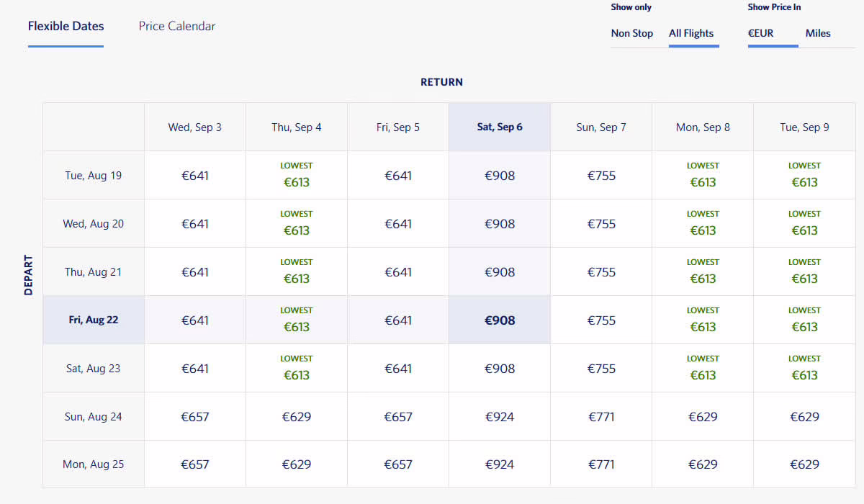Pick €641 fare departing Wed, Aug 20 returning Wed, Sep 3

click(x=195, y=224)
